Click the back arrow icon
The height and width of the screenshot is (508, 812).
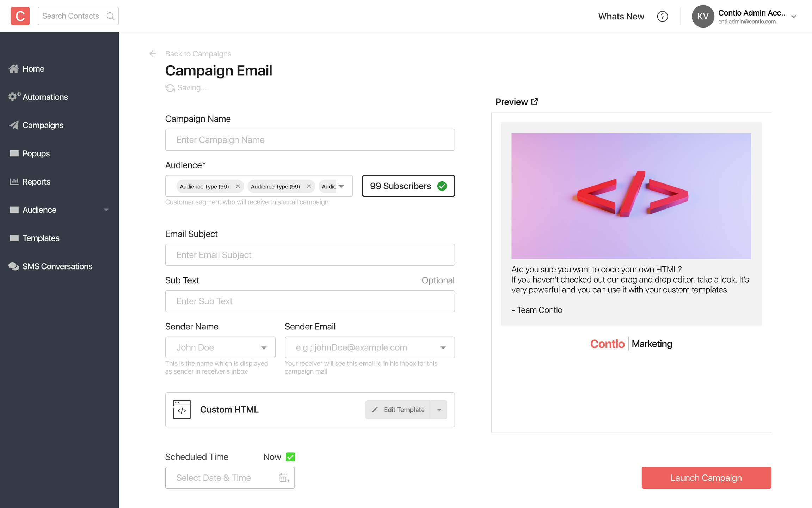point(153,54)
